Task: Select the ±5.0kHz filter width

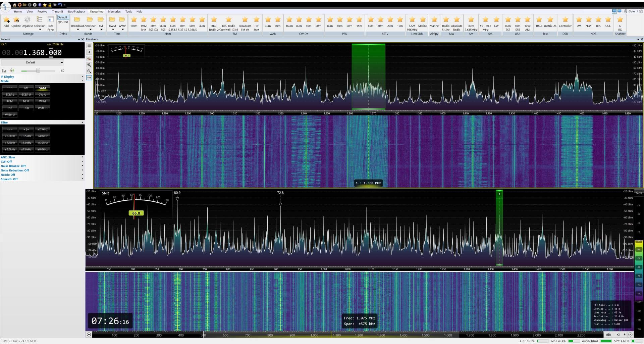Action: tap(26, 143)
